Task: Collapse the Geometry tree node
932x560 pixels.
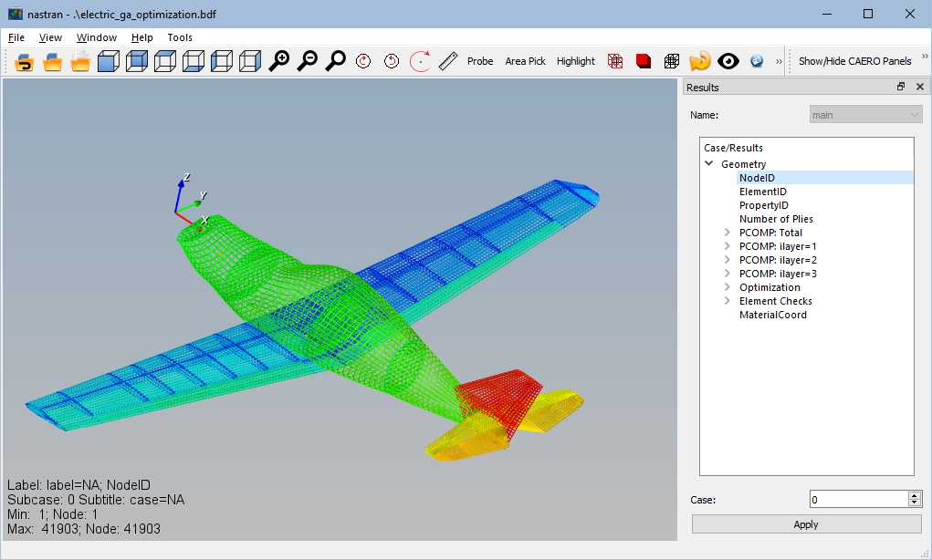Action: (709, 164)
